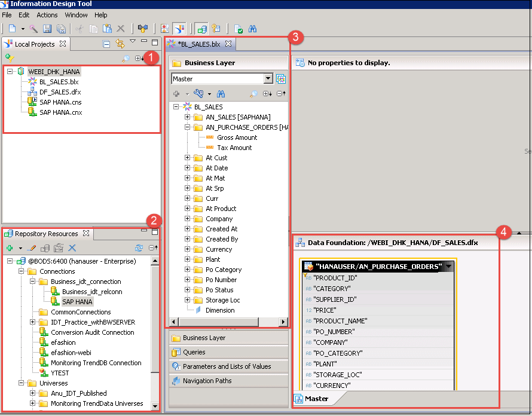Open the Actions menu
This screenshot has height=416, width=532.
[47, 15]
